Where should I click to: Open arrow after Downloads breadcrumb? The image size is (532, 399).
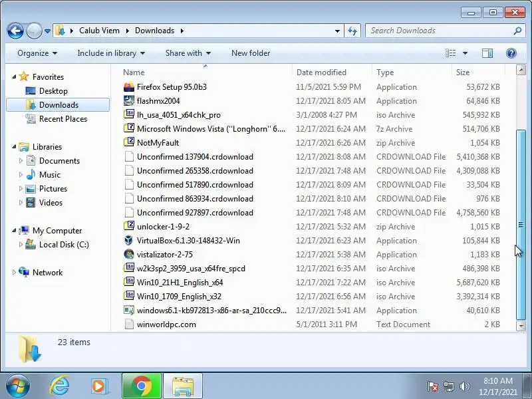pos(182,31)
